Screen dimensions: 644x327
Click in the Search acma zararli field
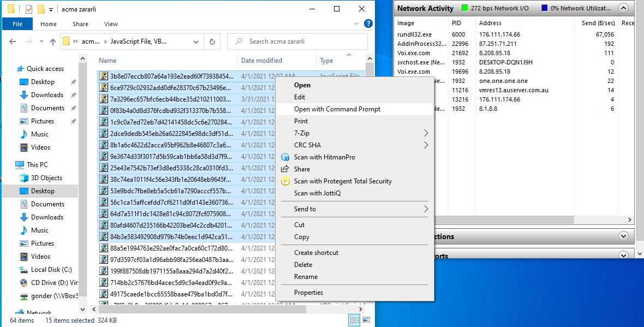[x=297, y=41]
